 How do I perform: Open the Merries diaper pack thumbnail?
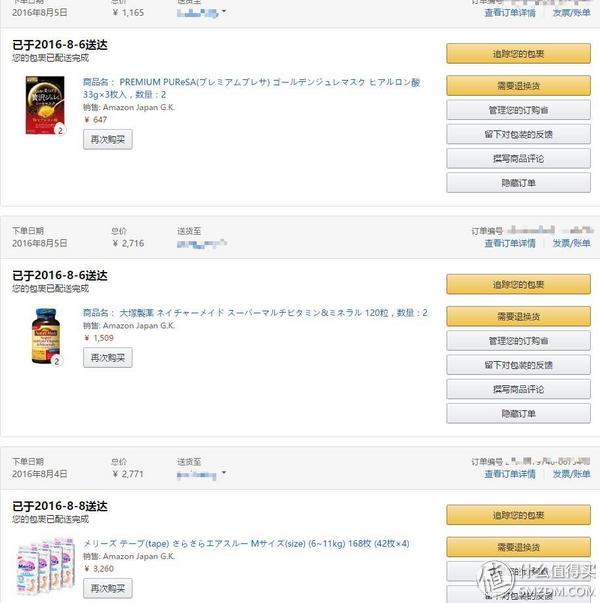[x=45, y=566]
